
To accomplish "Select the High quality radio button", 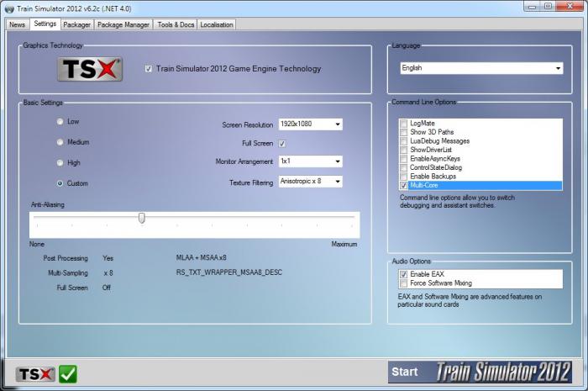I will pyautogui.click(x=60, y=163).
